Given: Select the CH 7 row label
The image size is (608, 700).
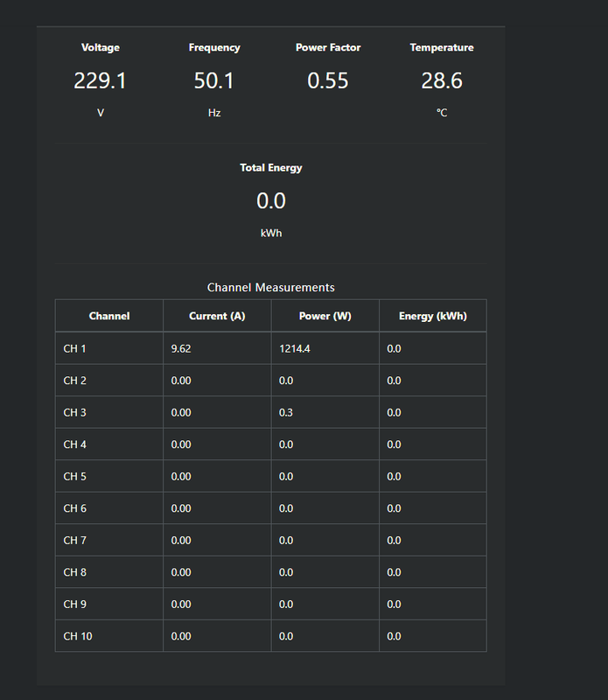Looking at the screenshot, I should [x=75, y=541].
